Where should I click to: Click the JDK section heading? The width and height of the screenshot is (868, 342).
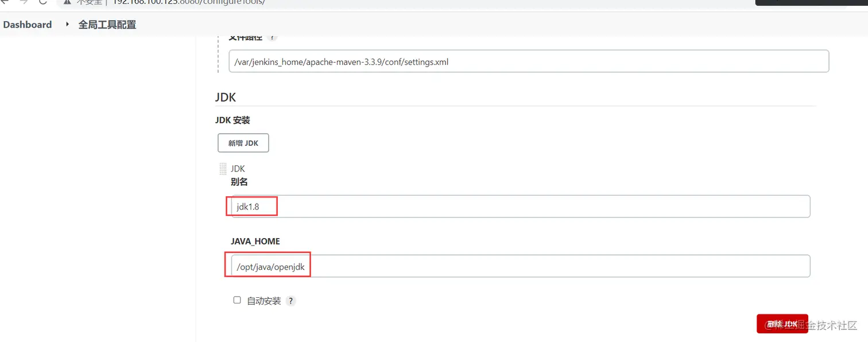click(226, 97)
